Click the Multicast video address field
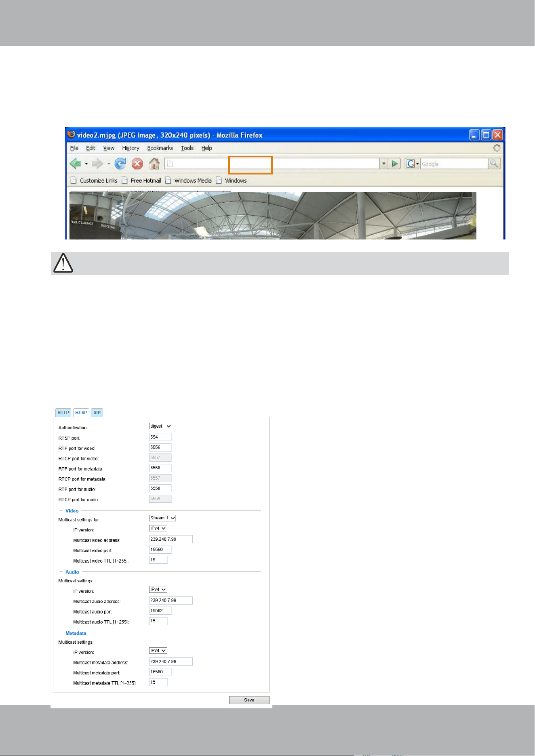This screenshot has height=756, width=535. (x=171, y=539)
